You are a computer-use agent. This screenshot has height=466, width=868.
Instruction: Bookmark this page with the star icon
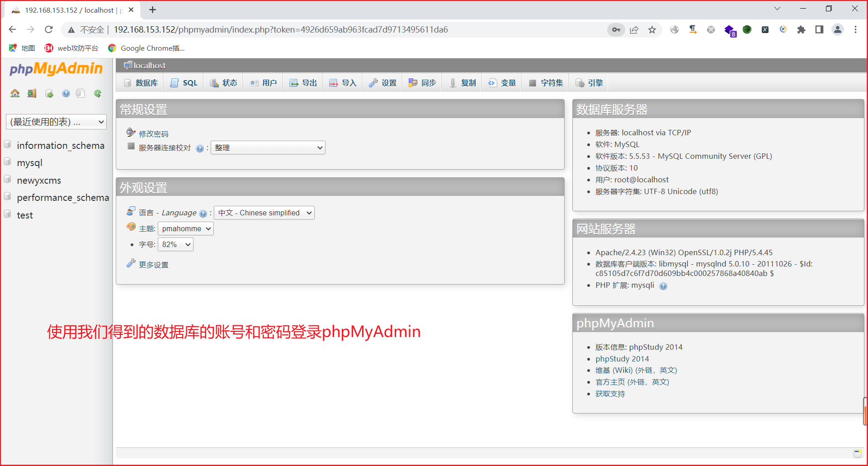point(652,29)
